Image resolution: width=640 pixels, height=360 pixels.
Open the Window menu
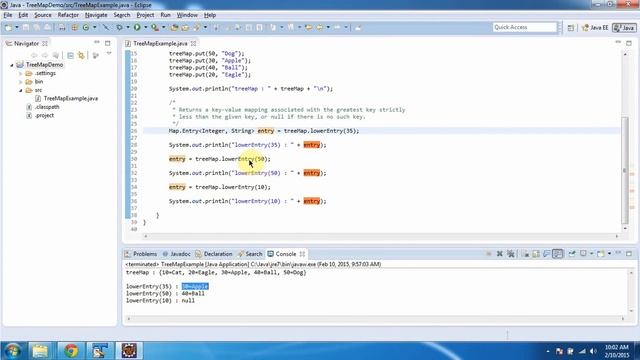click(187, 15)
